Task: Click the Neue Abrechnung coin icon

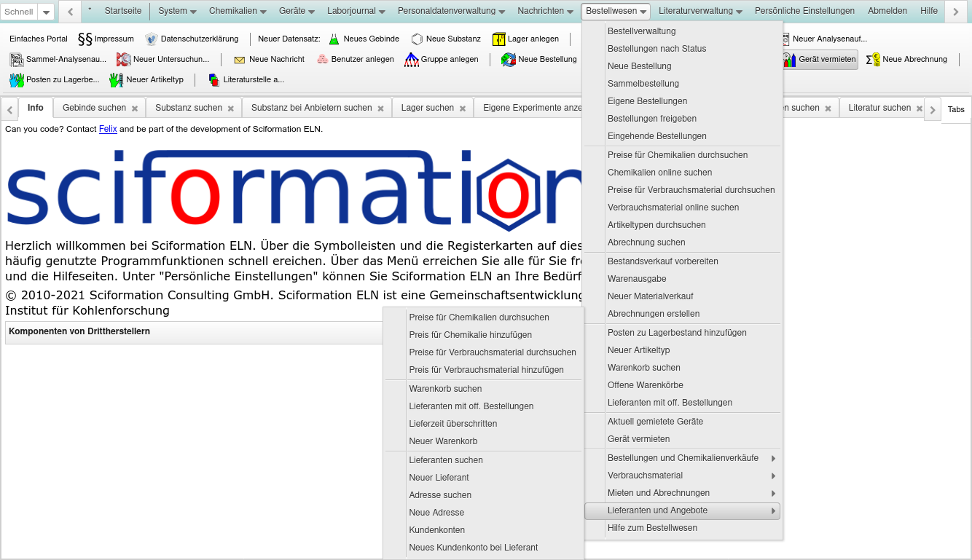Action: tap(873, 60)
